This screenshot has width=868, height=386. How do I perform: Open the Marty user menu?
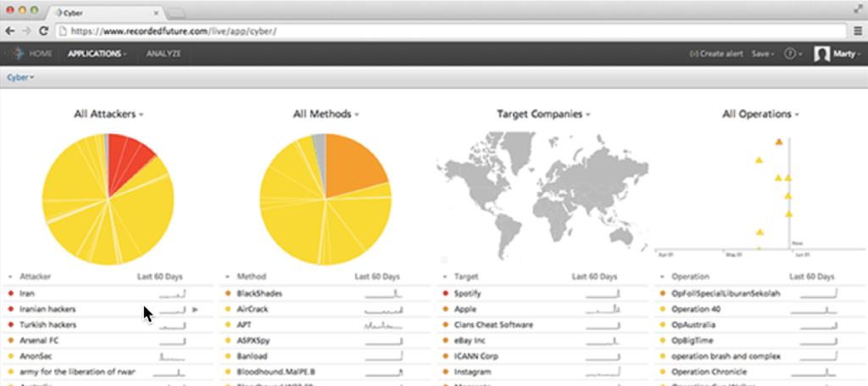(847, 53)
